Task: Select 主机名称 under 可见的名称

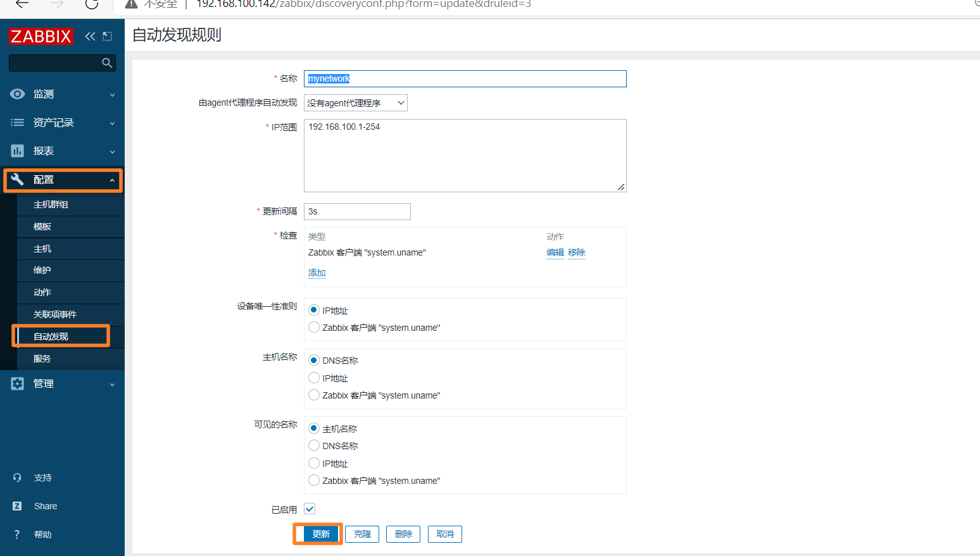Action: click(314, 428)
